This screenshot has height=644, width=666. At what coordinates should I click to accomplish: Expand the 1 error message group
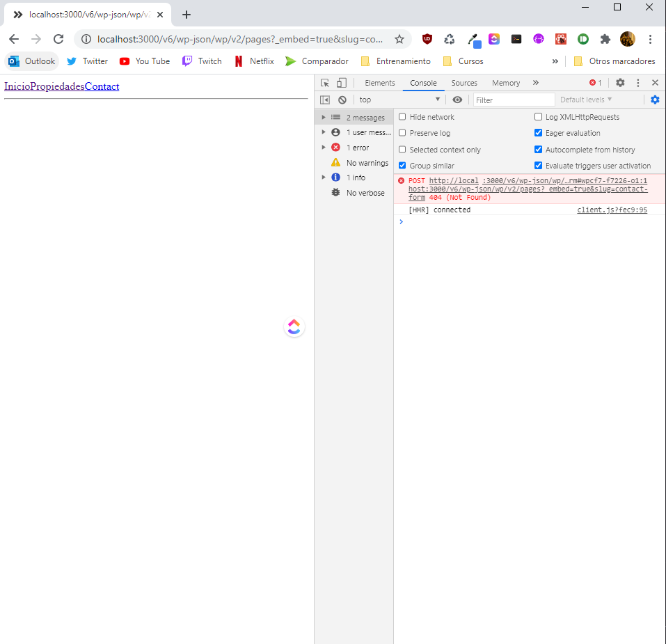(x=324, y=148)
